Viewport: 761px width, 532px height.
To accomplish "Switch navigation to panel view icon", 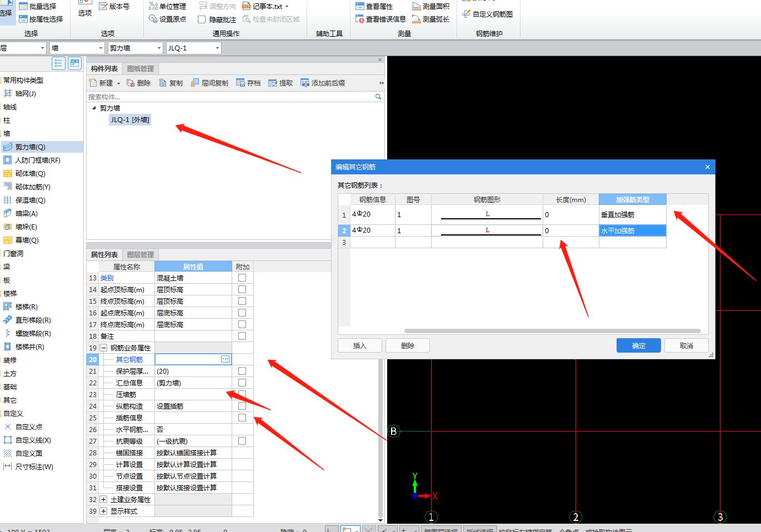I will click(x=75, y=63).
